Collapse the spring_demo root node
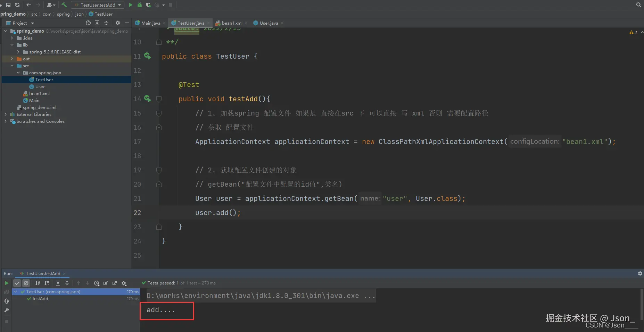 pyautogui.click(x=6, y=31)
